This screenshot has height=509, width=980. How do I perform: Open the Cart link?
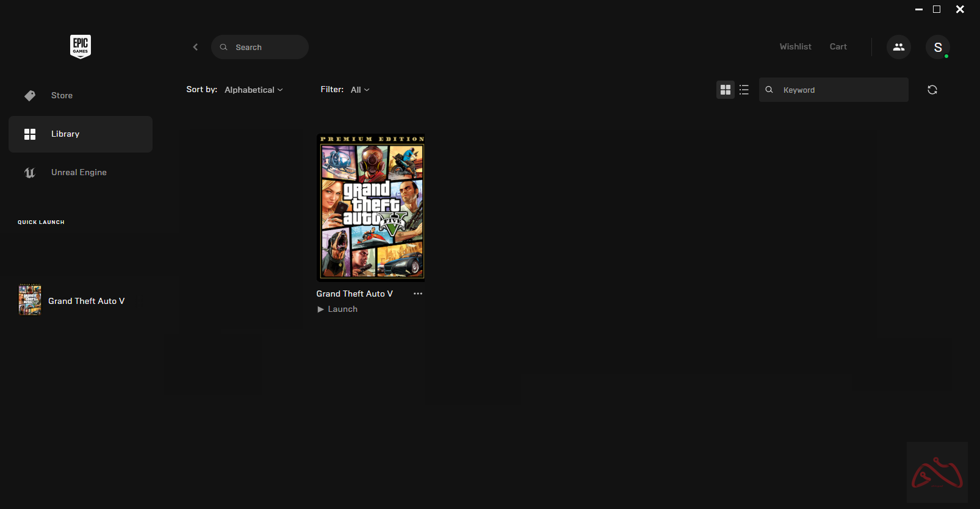(x=838, y=47)
